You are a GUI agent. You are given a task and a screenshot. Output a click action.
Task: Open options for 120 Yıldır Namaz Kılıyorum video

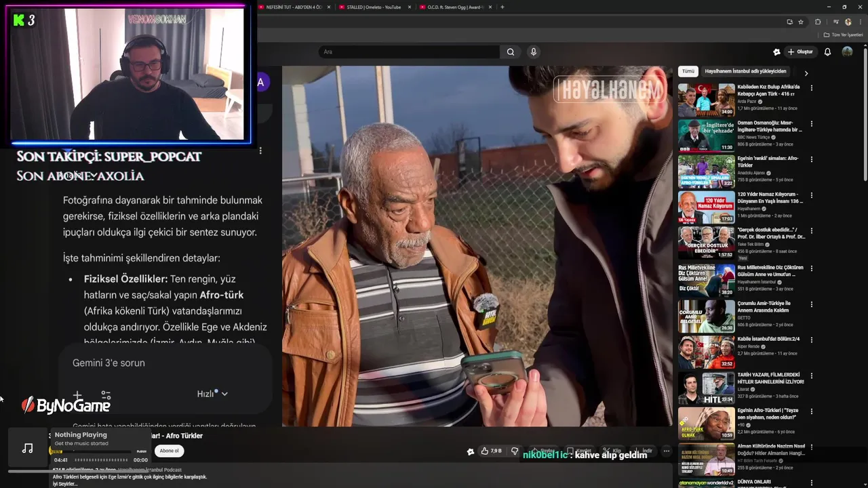(x=811, y=195)
